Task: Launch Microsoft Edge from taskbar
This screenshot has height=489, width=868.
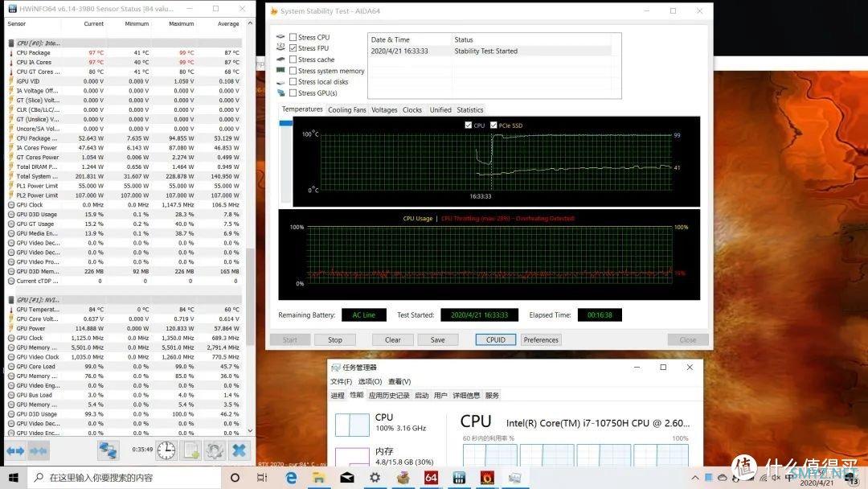Action: [x=291, y=478]
